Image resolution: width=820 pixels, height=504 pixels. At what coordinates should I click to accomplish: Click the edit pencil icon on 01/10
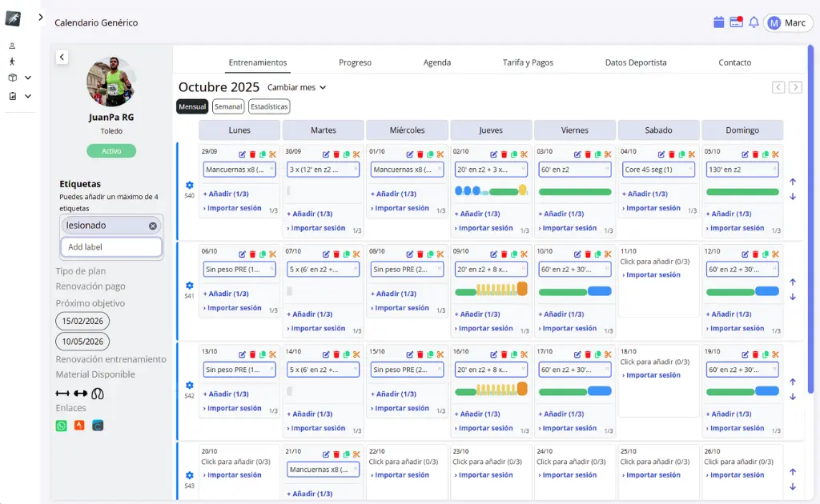[410, 154]
